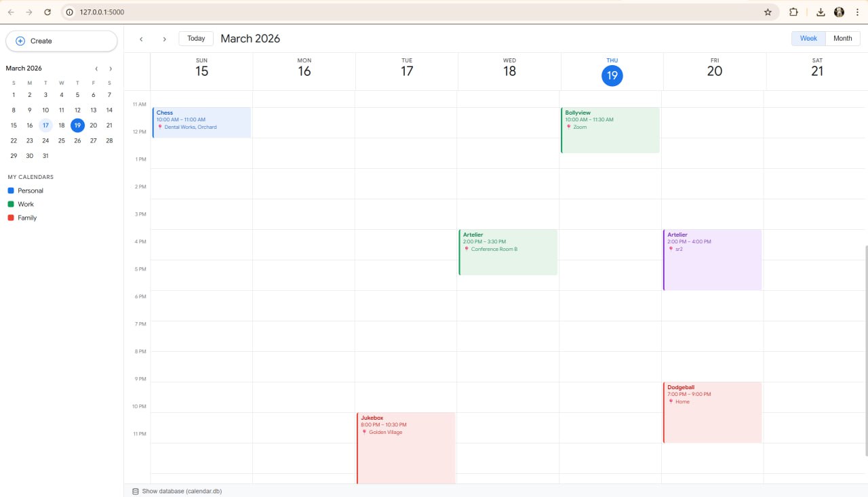Select date 25 in the mini calendar
The width and height of the screenshot is (868, 497).
pyautogui.click(x=62, y=141)
